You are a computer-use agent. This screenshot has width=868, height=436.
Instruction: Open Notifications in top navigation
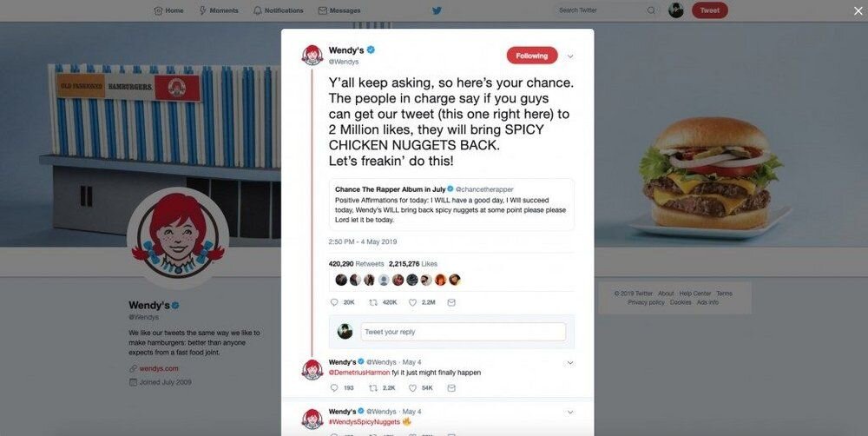(279, 10)
